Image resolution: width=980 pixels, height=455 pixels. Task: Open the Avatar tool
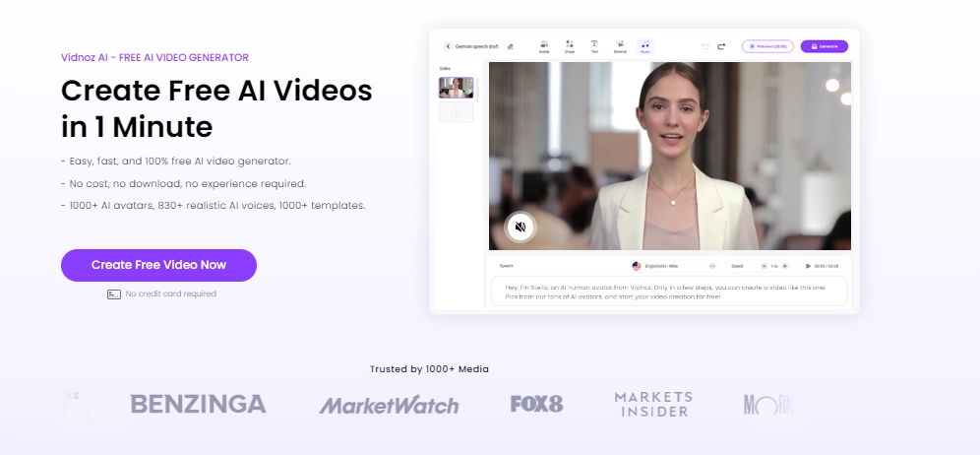[544, 45]
